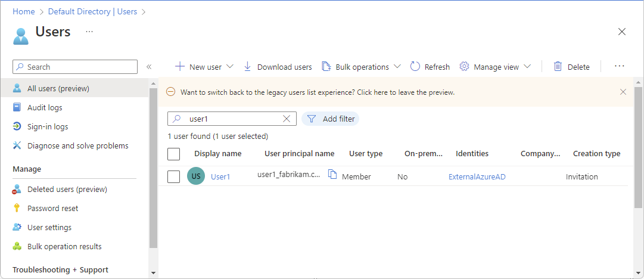Click the Member user type cell
Image resolution: width=644 pixels, height=279 pixels.
(x=356, y=176)
